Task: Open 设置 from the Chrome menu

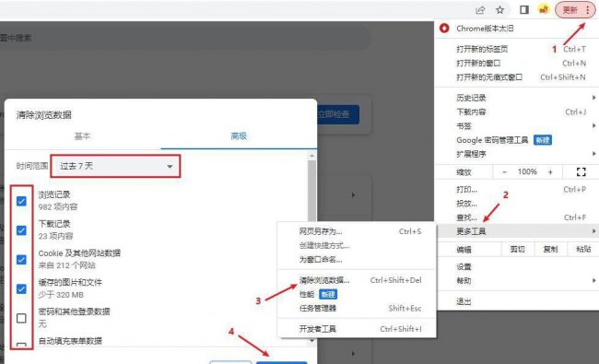Action: coord(516,266)
